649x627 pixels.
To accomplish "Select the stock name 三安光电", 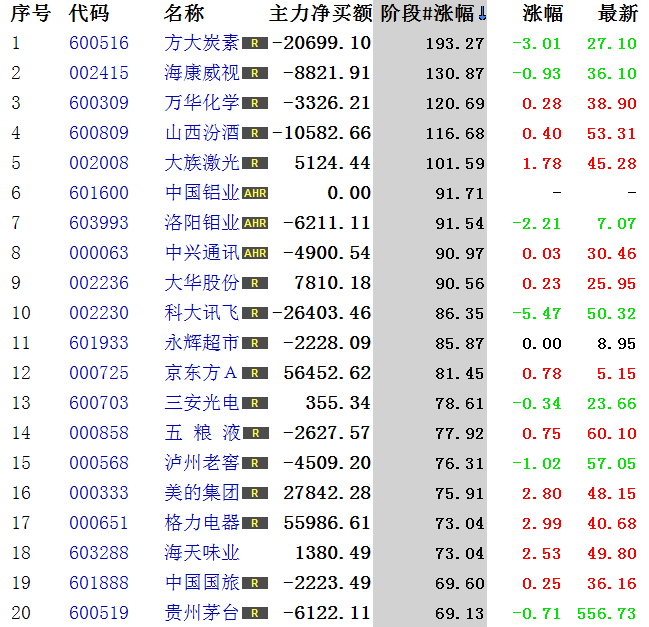I will (202, 403).
